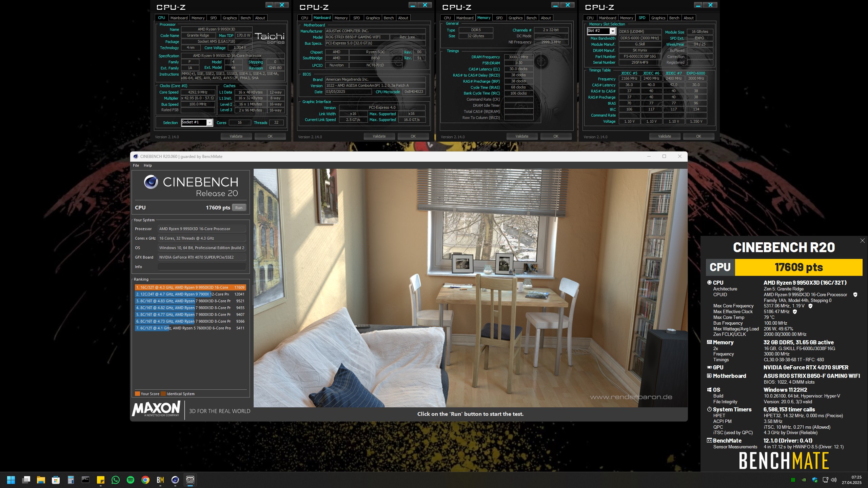Open the Command Prompt taskbar icon
This screenshot has width=868, height=488.
(x=85, y=480)
